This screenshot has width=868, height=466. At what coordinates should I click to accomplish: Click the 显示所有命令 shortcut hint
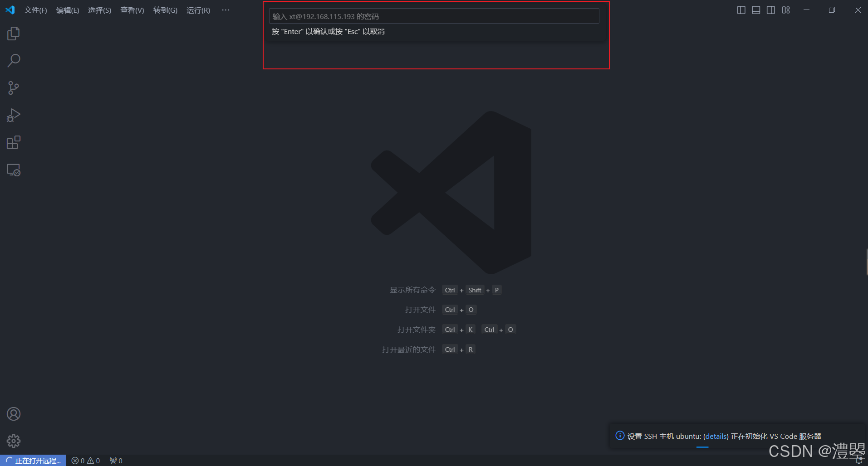pos(412,290)
